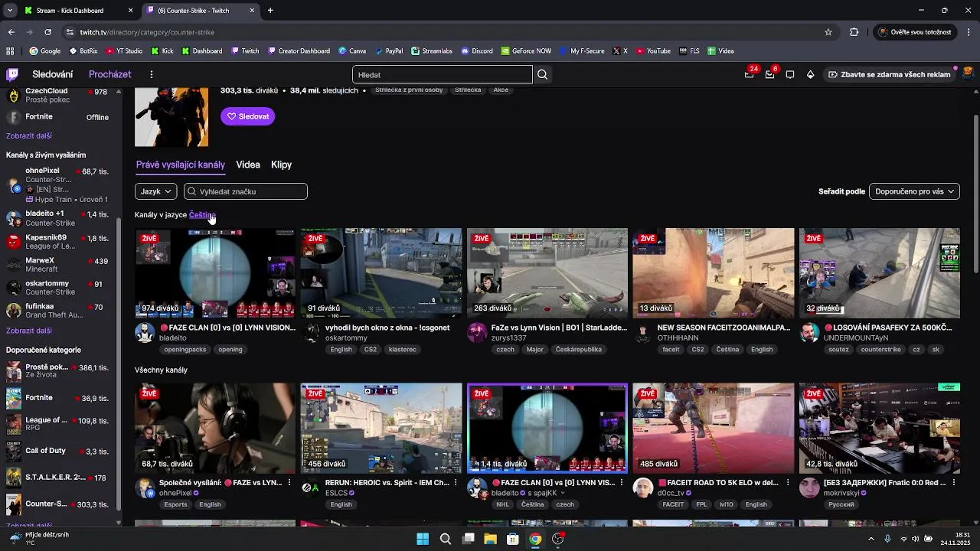The image size is (980, 551).
Task: Reload the page with browser refresh button
Action: click(47, 32)
